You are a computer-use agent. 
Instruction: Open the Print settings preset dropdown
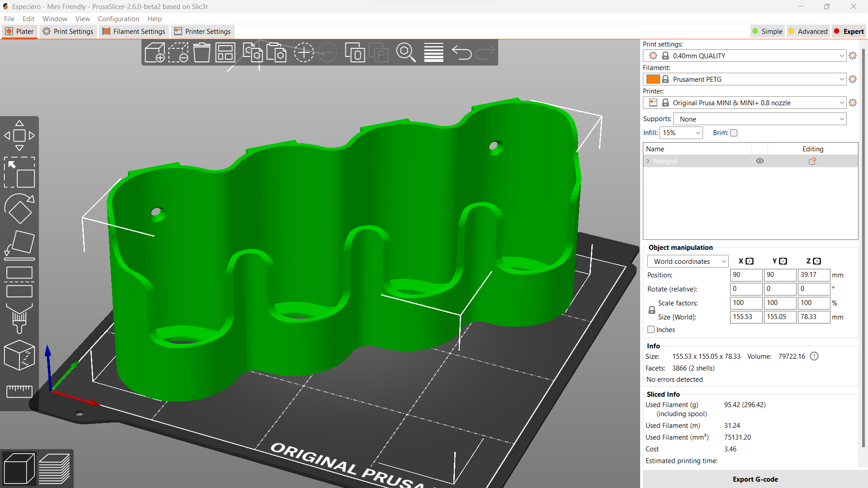coord(744,56)
